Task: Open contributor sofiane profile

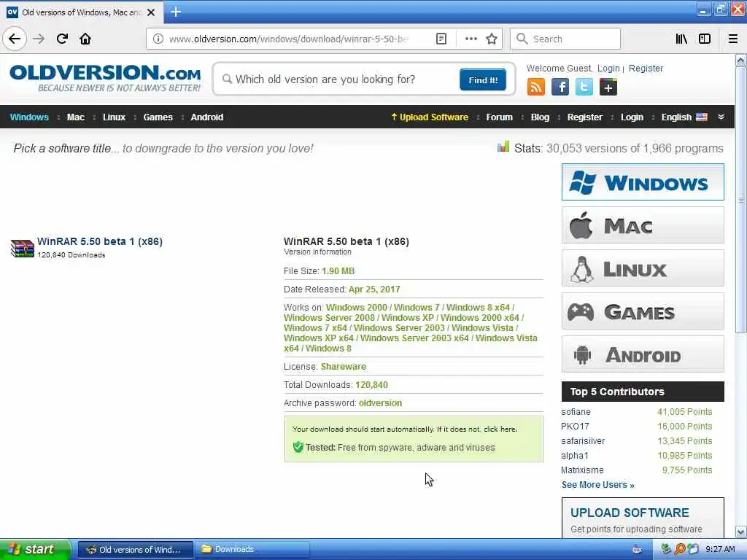Action: pos(576,412)
